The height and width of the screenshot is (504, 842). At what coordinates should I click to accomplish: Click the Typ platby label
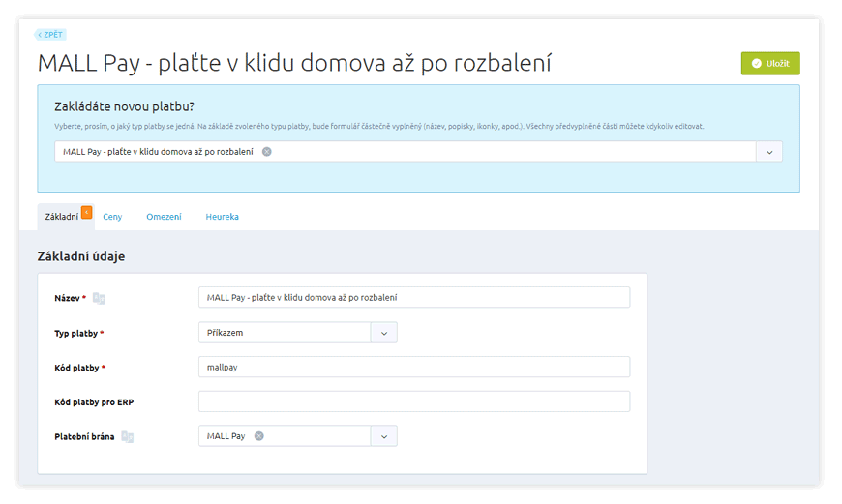click(75, 334)
